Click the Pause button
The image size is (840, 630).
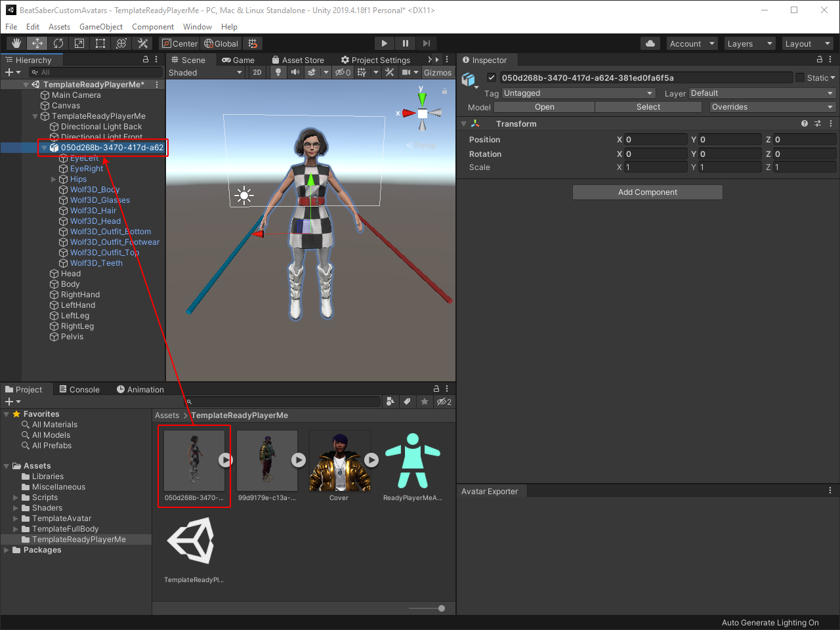click(406, 43)
